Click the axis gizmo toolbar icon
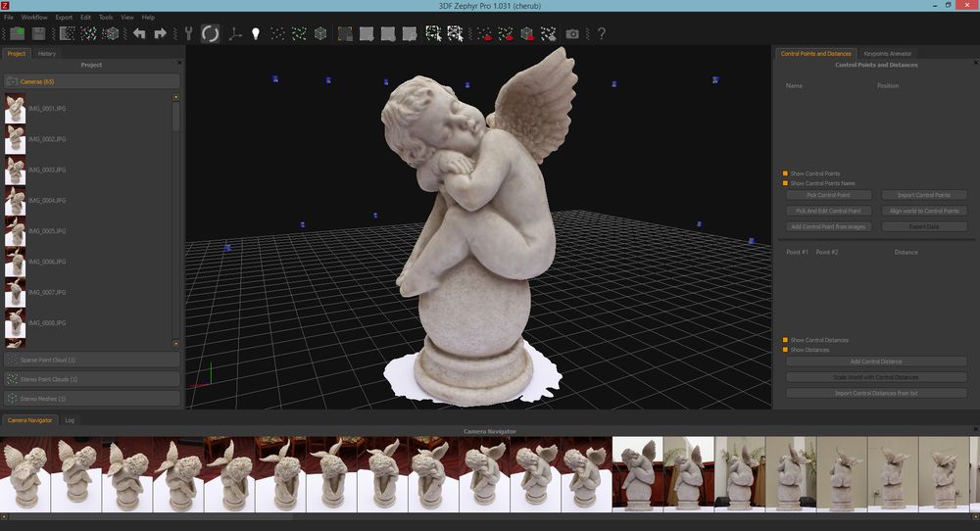Image resolution: width=980 pixels, height=531 pixels. [235, 33]
